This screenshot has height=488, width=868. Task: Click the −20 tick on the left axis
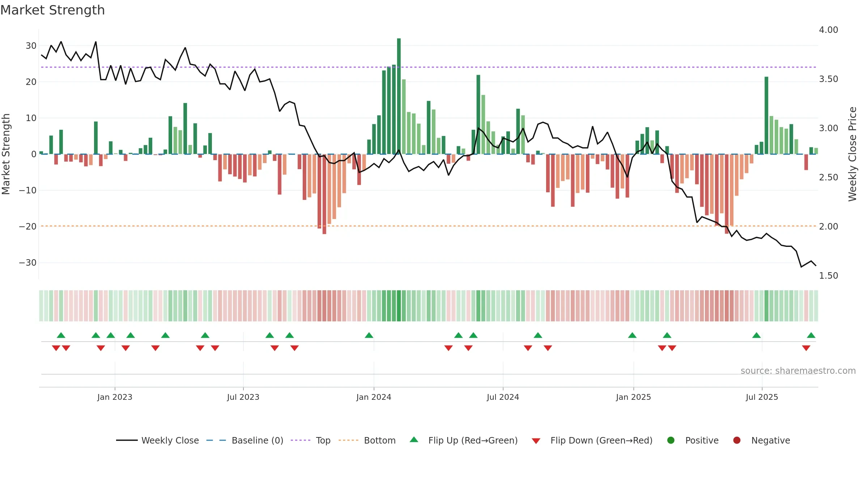coord(28,227)
